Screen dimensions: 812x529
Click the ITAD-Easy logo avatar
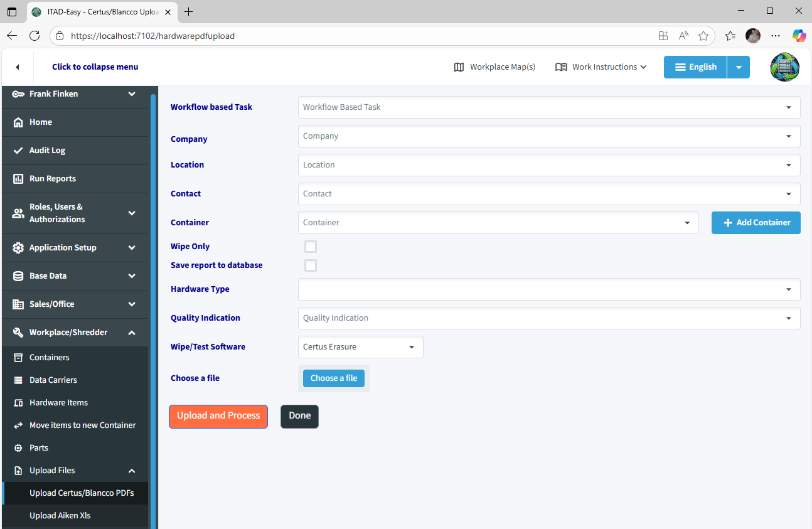click(x=785, y=67)
